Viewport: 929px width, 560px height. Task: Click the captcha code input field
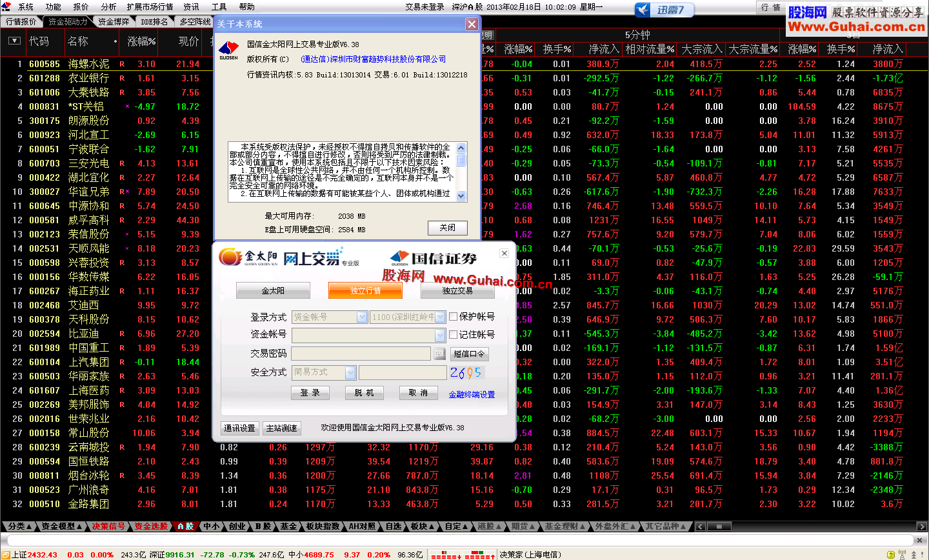tap(403, 372)
